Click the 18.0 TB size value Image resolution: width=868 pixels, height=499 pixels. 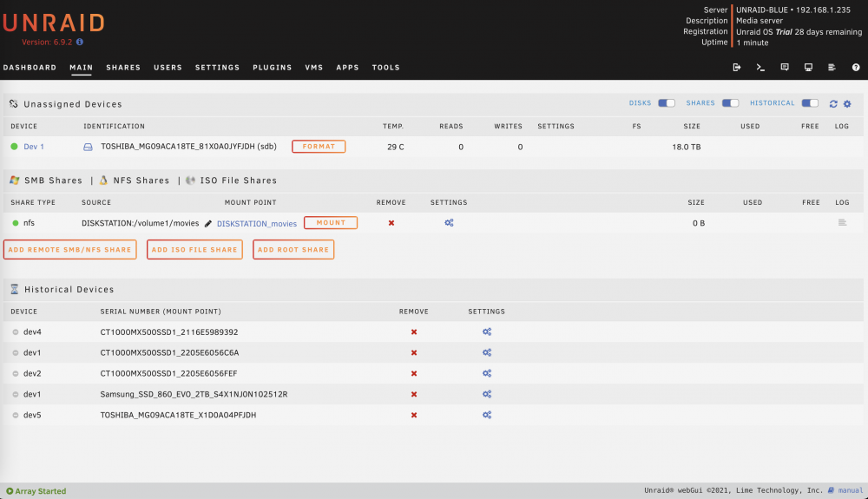point(687,147)
